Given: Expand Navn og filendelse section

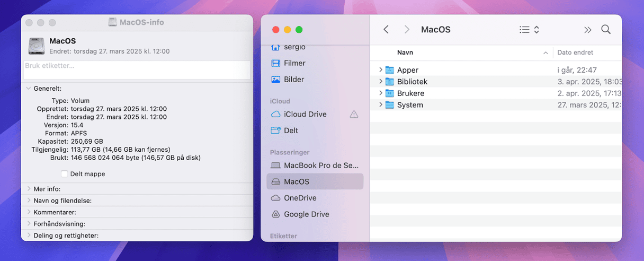Looking at the screenshot, I should point(29,201).
